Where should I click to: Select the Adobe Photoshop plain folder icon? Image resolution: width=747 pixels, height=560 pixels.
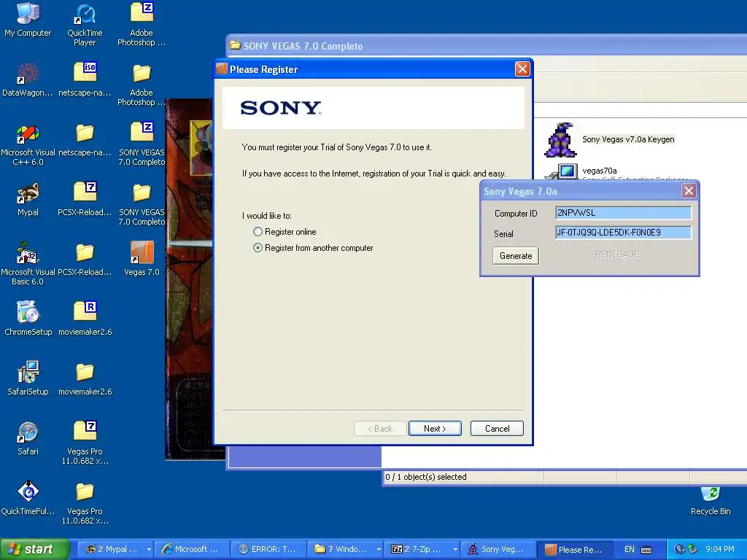tap(142, 84)
